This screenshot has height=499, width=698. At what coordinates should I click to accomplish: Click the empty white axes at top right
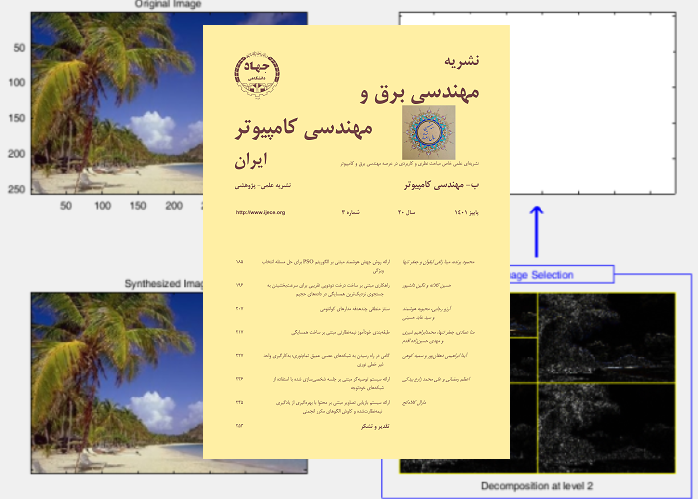(592, 103)
